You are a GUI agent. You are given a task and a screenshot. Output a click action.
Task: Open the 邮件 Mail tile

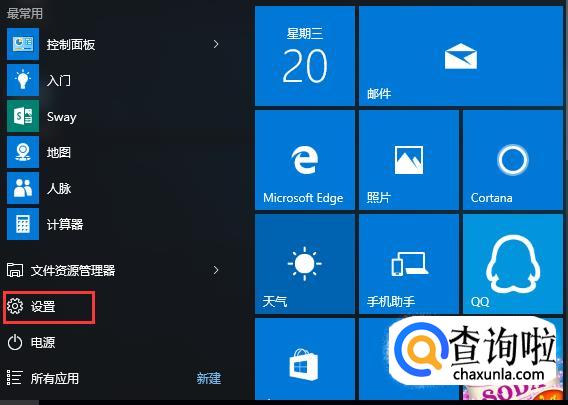tap(461, 56)
